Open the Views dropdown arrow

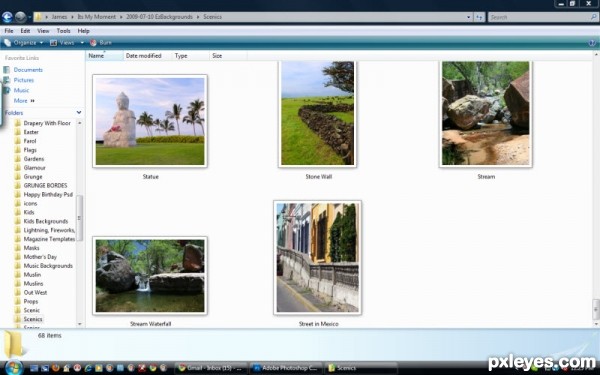[x=82, y=43]
